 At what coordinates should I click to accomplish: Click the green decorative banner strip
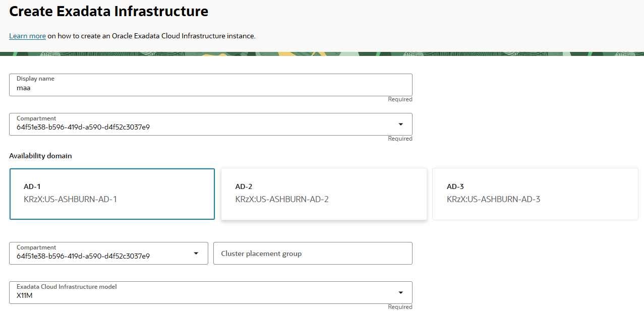coord(322,53)
